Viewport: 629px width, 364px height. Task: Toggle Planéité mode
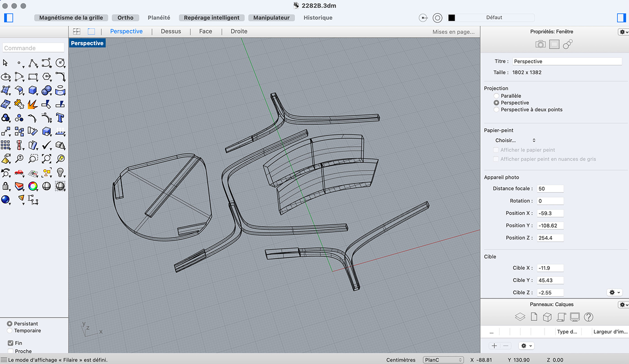click(x=159, y=18)
